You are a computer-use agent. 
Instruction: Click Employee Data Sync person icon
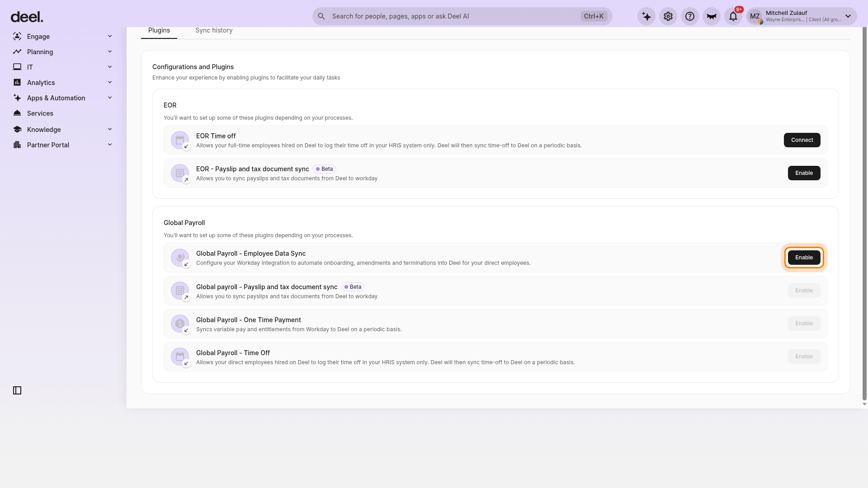180,258
